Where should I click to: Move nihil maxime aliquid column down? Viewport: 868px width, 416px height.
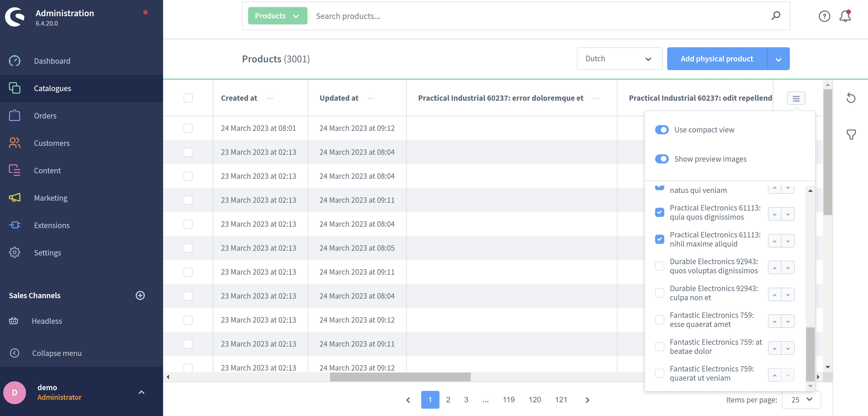[x=788, y=241]
